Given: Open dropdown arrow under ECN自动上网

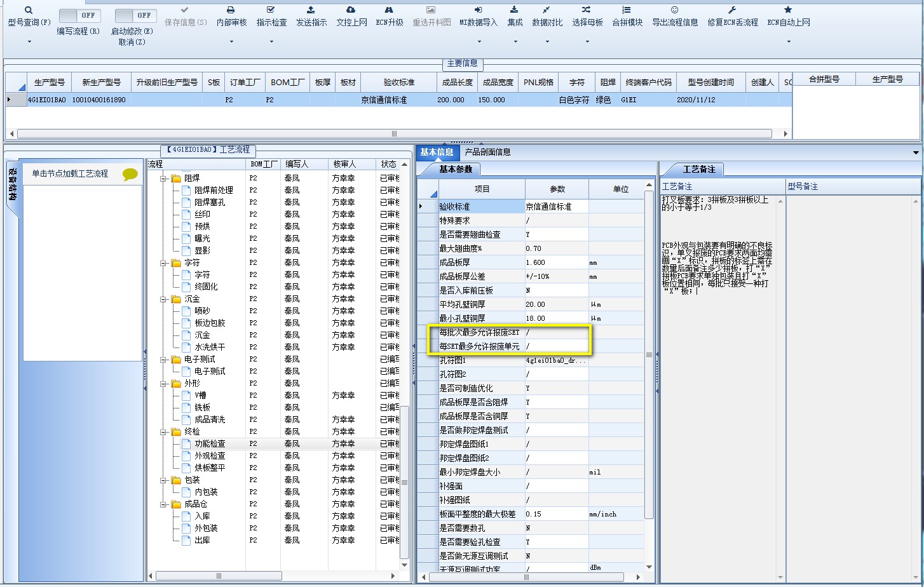Looking at the screenshot, I should [789, 42].
